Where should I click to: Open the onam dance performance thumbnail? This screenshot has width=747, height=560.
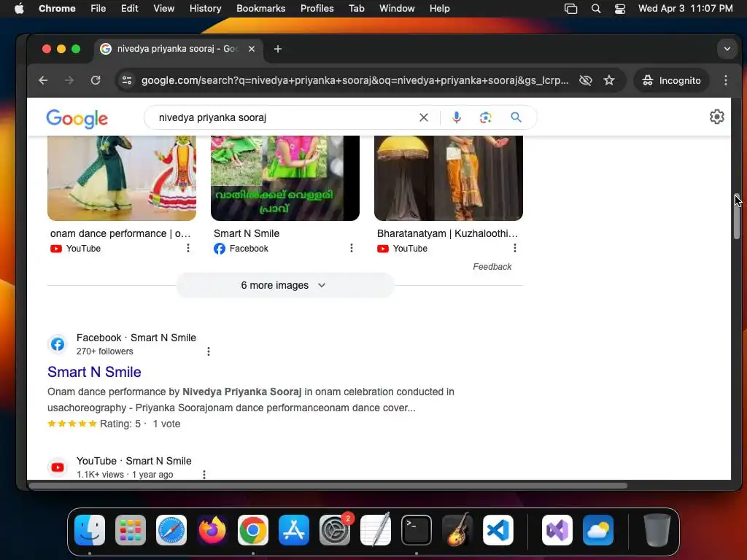click(x=122, y=178)
